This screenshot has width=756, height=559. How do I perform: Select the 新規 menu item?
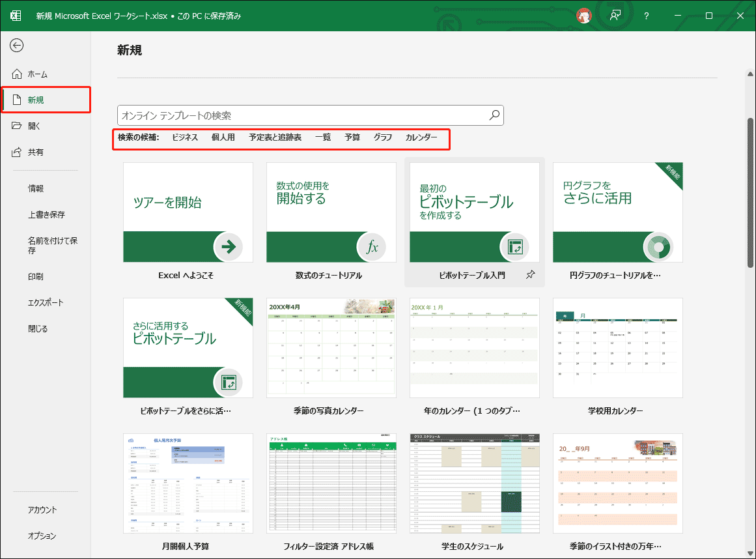[x=46, y=100]
